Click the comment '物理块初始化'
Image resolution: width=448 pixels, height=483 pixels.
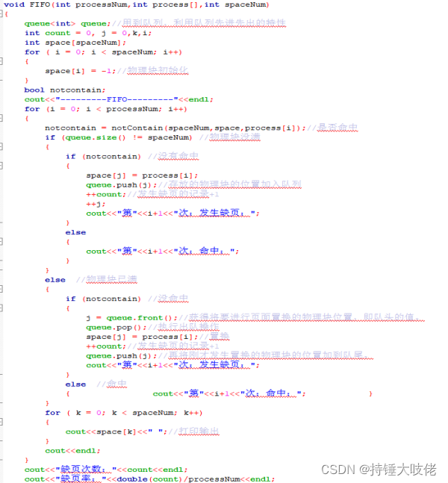158,70
